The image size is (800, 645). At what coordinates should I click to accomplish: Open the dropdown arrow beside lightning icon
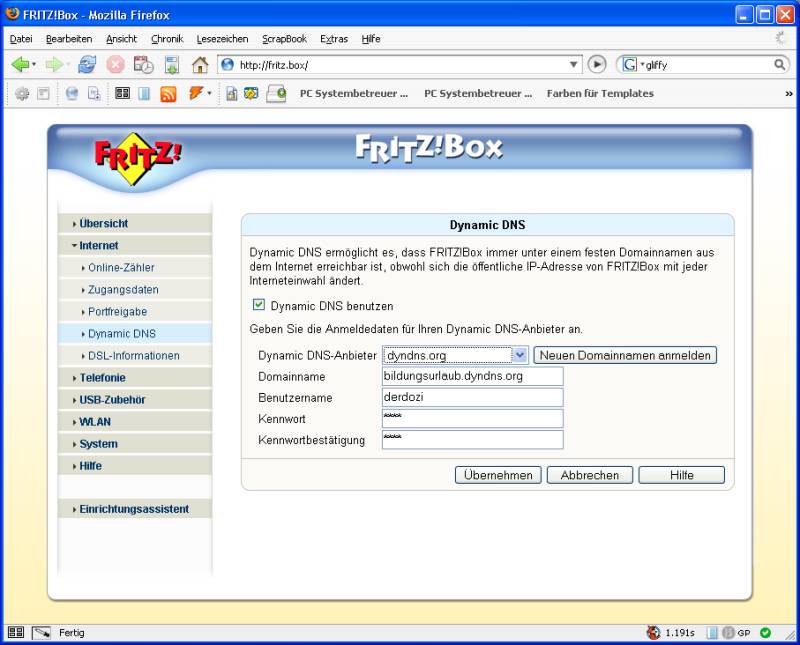coord(209,93)
